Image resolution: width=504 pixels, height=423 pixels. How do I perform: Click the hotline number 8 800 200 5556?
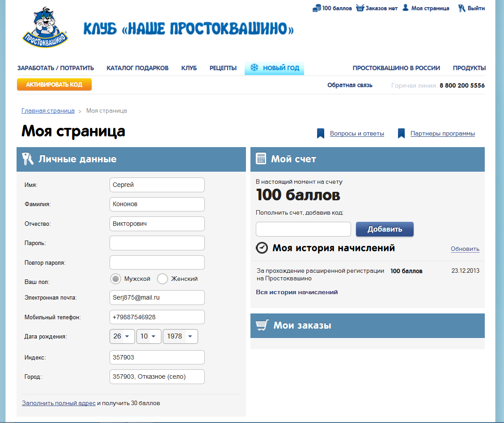coord(462,85)
